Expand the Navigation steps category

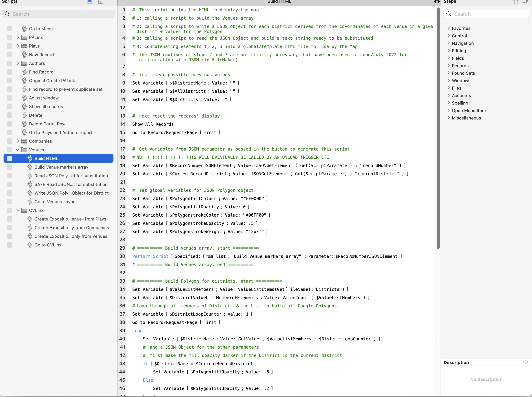pyautogui.click(x=448, y=43)
